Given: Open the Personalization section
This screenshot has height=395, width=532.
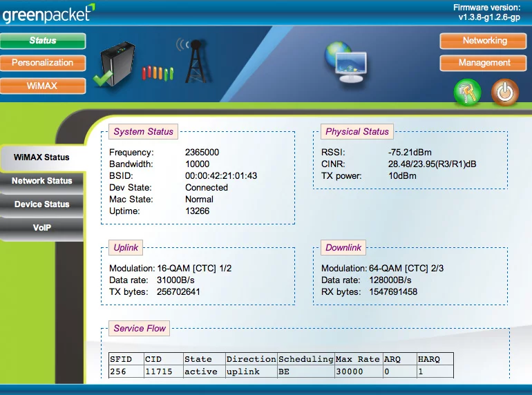Looking at the screenshot, I should point(43,63).
